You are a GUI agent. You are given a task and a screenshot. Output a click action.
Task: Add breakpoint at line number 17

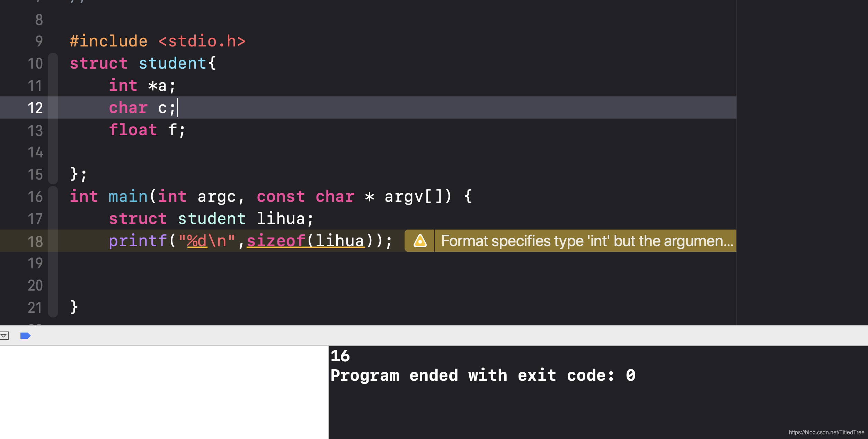pos(35,219)
